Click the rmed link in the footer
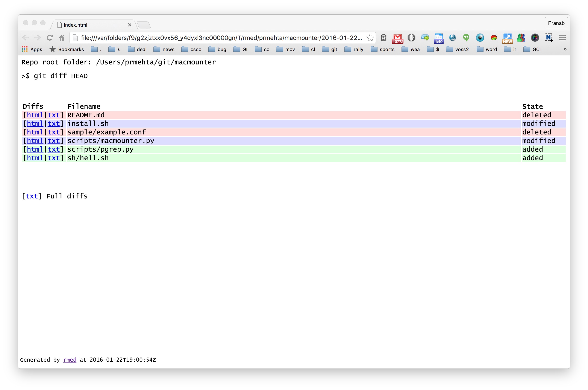Viewport: 588px width, 390px height. (x=70, y=360)
